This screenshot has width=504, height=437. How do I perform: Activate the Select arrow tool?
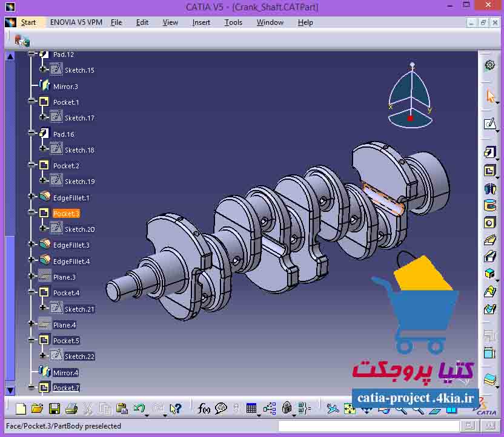pos(491,96)
